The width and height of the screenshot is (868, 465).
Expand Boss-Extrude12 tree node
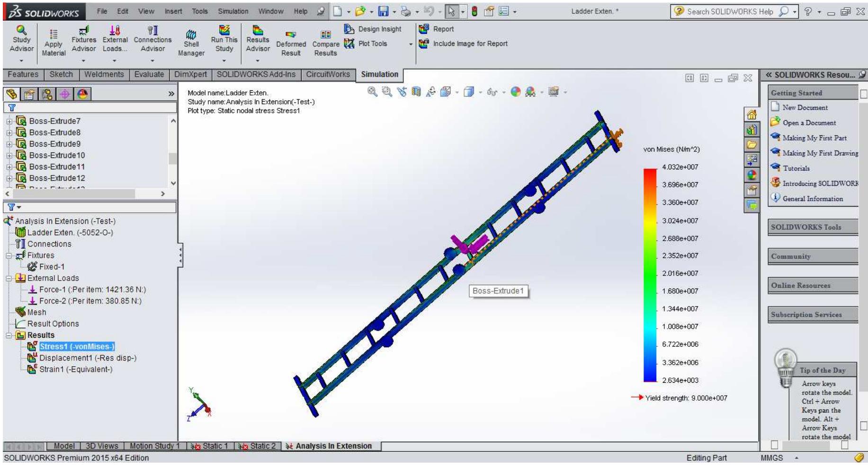9,178
